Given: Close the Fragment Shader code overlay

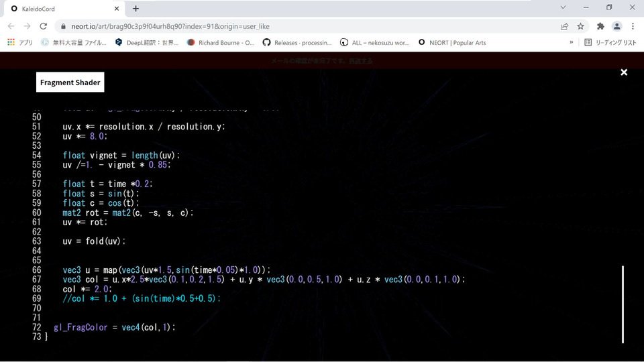Looking at the screenshot, I should click(x=623, y=72).
